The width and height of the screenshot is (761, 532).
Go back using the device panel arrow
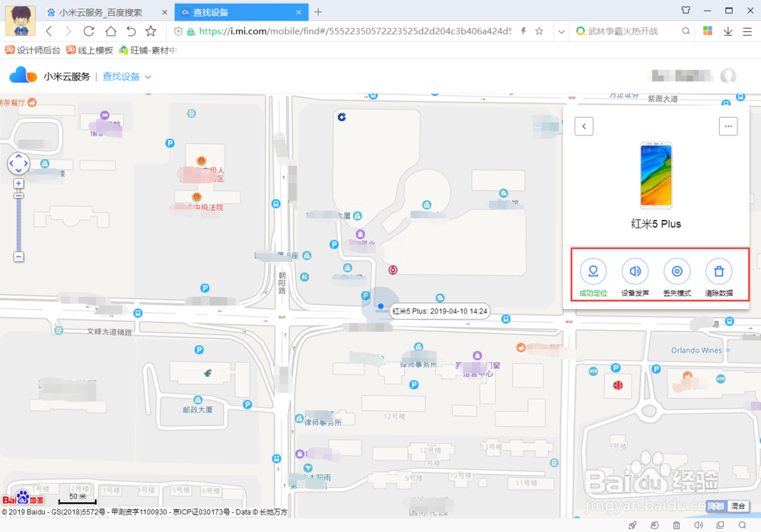584,126
